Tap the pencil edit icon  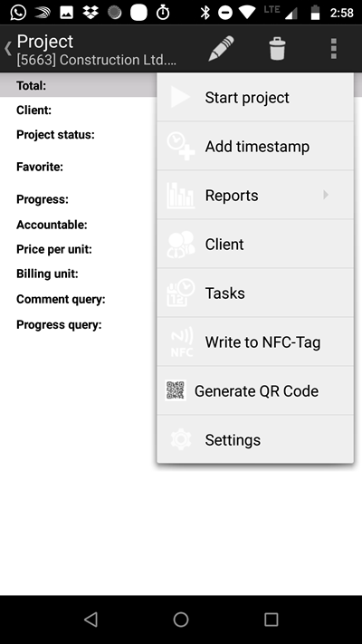point(221,49)
